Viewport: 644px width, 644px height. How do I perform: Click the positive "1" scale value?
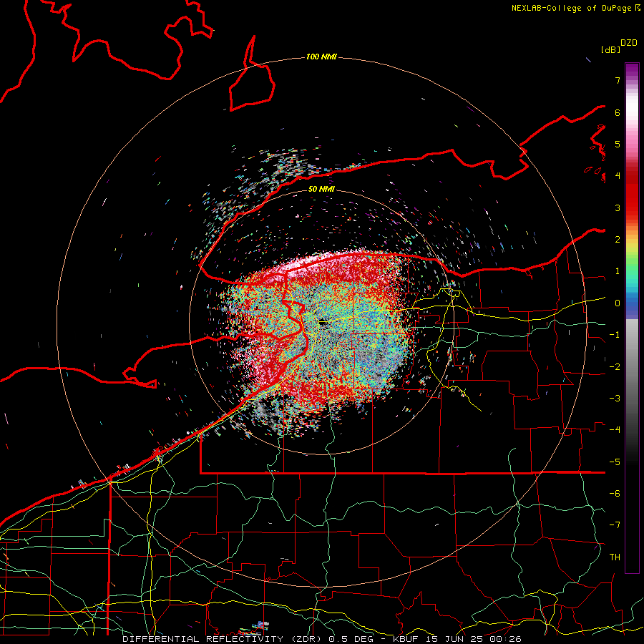click(x=618, y=271)
